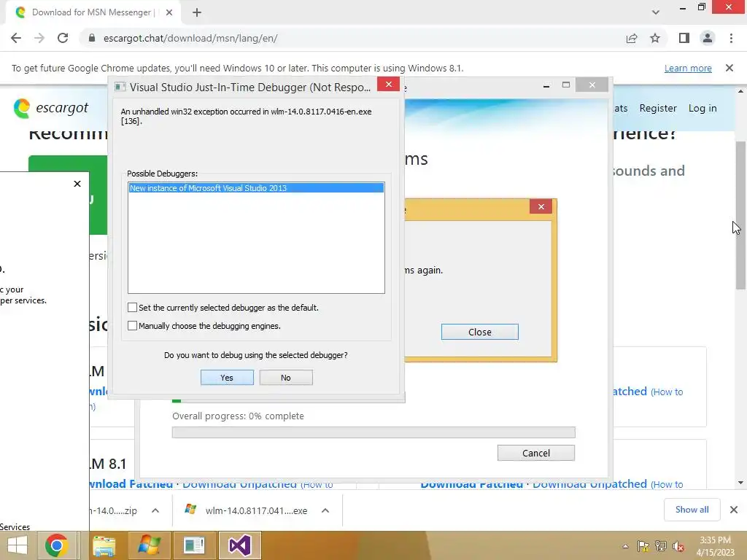
Task: Open the Windows flag installer taskbar icon
Action: coord(149,545)
